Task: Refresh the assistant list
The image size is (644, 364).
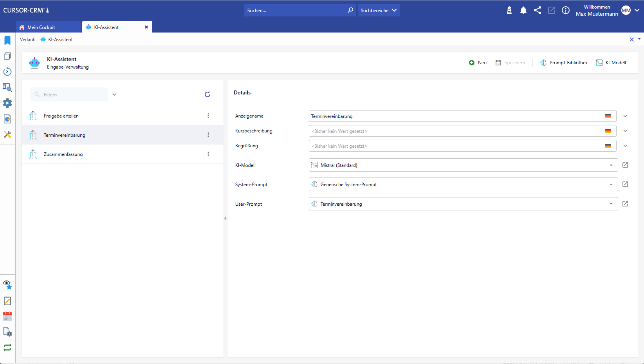Action: tap(207, 94)
